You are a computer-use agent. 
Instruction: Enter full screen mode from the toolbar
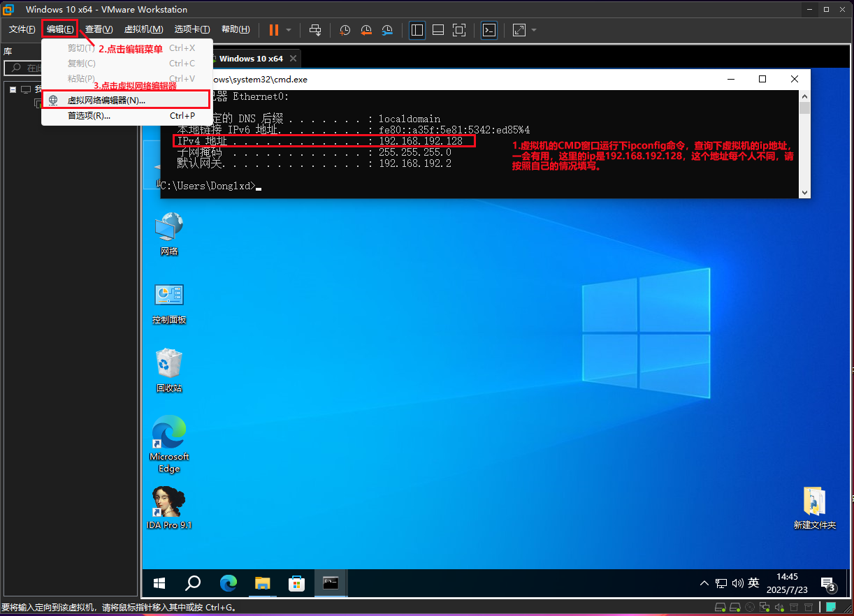pos(459,30)
